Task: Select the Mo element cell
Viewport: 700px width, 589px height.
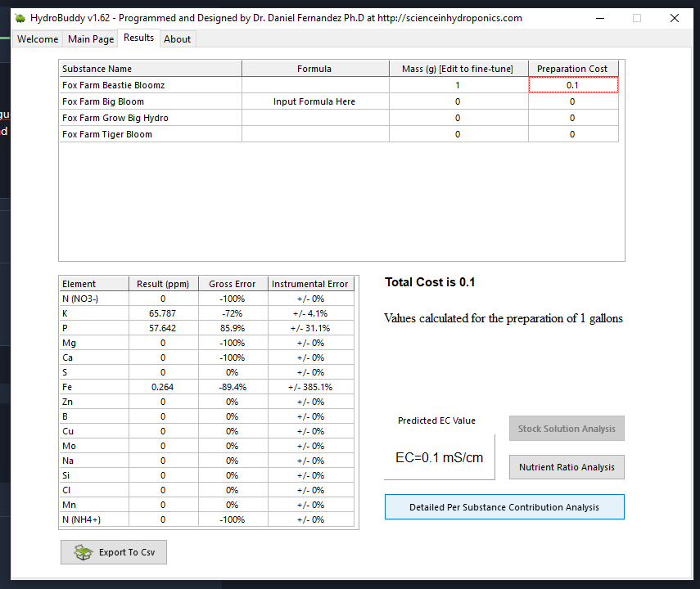Action: pos(94,446)
